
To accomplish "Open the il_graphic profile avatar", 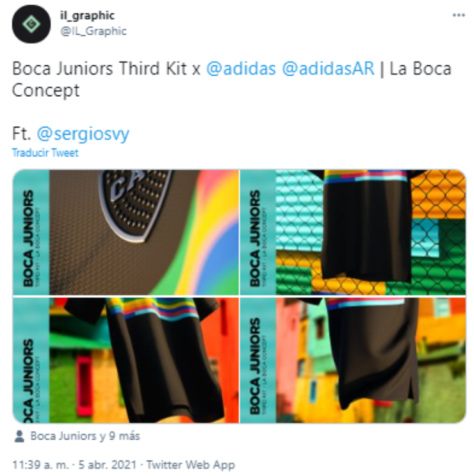I will pyautogui.click(x=31, y=24).
